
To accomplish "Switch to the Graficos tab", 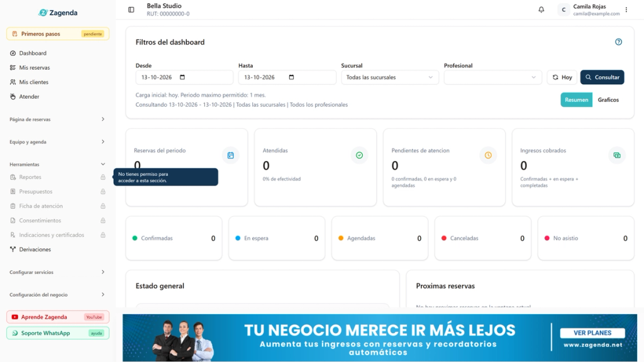I will (608, 100).
